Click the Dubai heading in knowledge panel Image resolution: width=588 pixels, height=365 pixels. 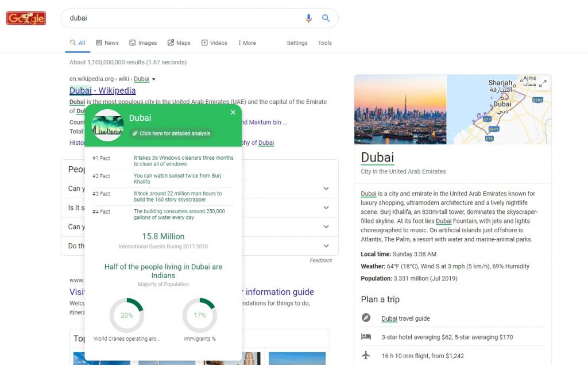[x=377, y=157]
